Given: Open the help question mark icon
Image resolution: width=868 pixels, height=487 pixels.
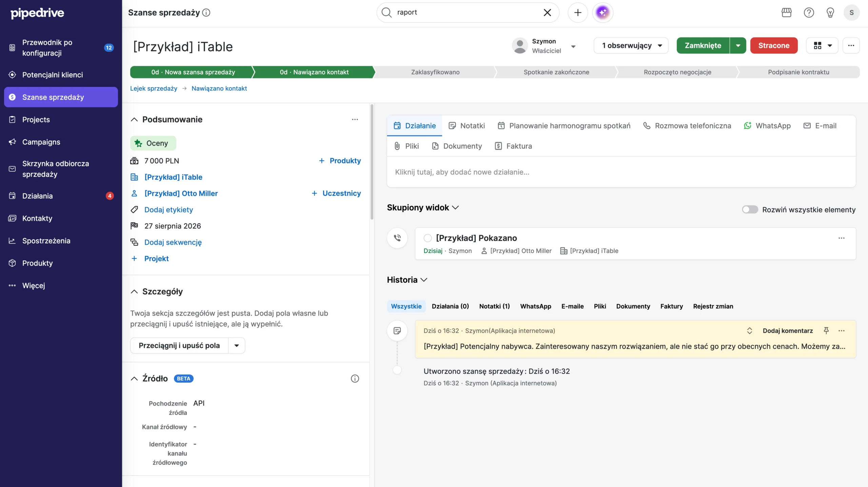Looking at the screenshot, I should pos(809,13).
